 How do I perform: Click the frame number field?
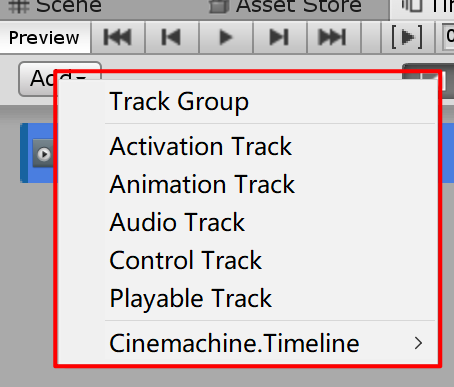point(448,37)
